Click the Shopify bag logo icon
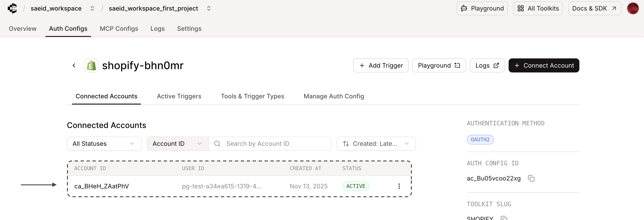This screenshot has height=220, width=644. click(91, 65)
